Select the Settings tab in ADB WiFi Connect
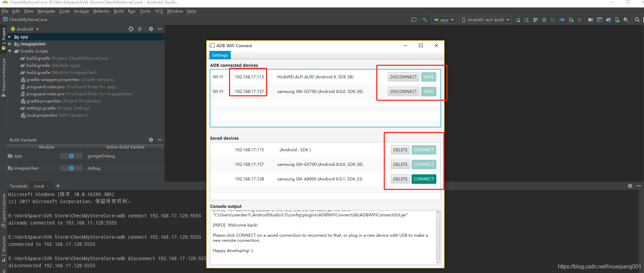The image size is (644, 273). pyautogui.click(x=220, y=55)
